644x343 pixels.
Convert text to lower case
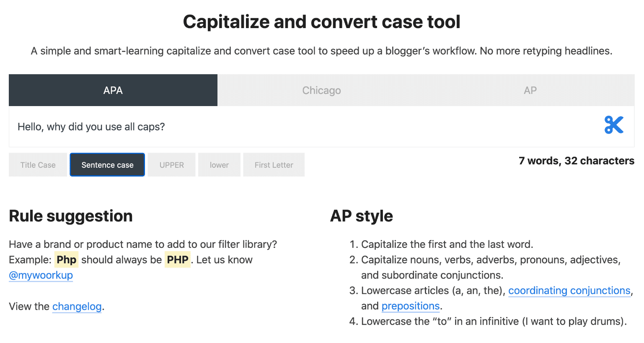pos(219,164)
